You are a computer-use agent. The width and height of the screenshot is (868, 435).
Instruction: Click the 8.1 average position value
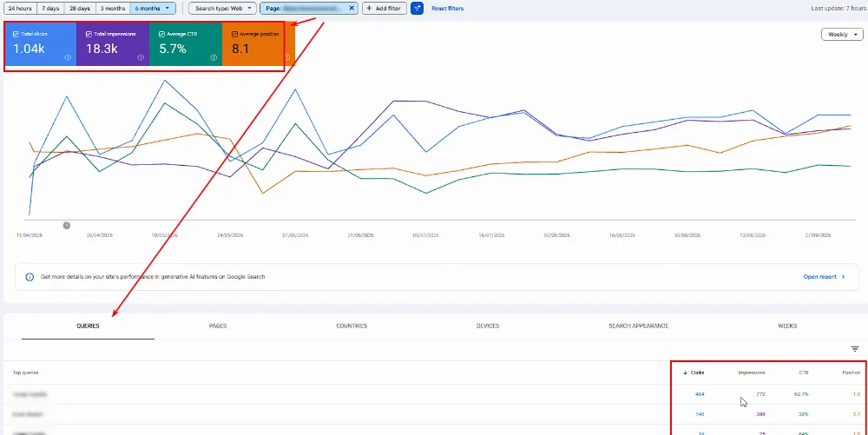(240, 49)
